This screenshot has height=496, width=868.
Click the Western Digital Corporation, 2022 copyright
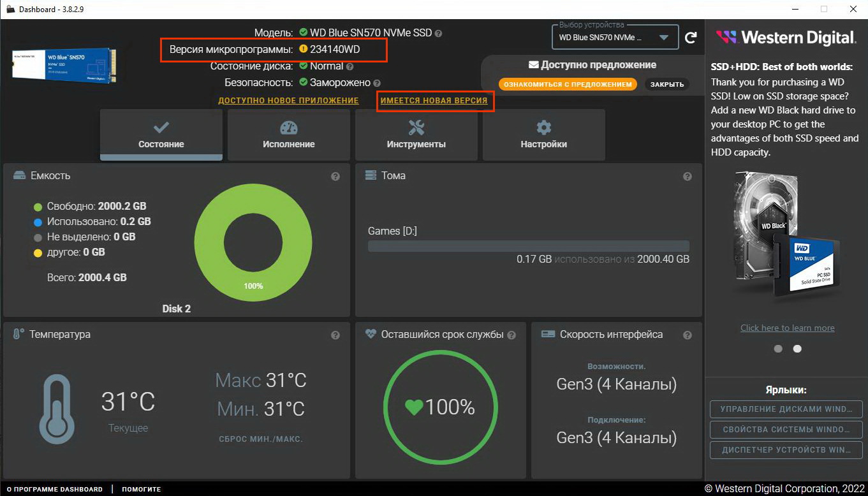(784, 488)
